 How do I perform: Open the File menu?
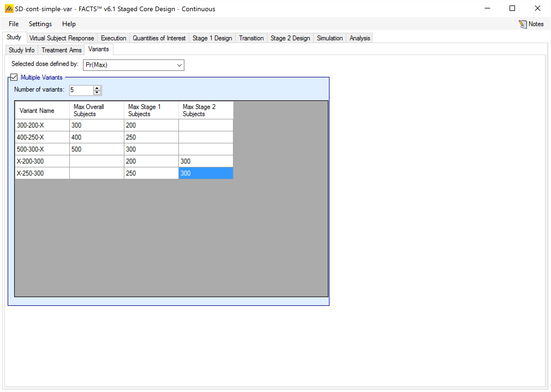[x=14, y=24]
